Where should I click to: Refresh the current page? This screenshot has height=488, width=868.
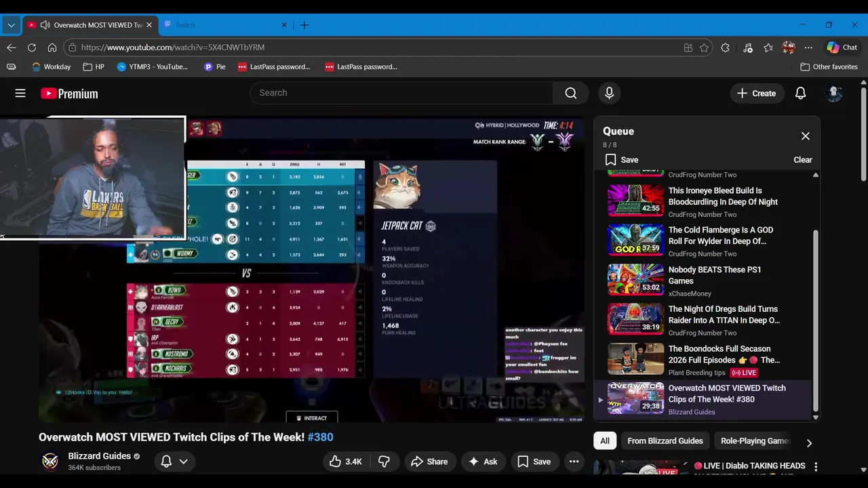click(x=31, y=47)
